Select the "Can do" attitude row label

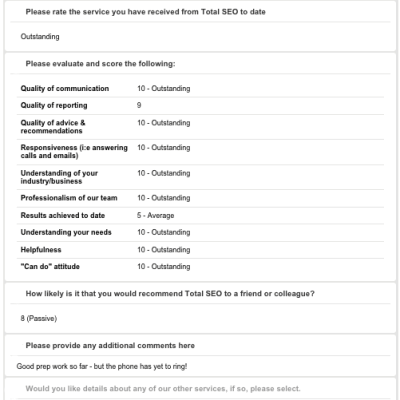point(50,266)
